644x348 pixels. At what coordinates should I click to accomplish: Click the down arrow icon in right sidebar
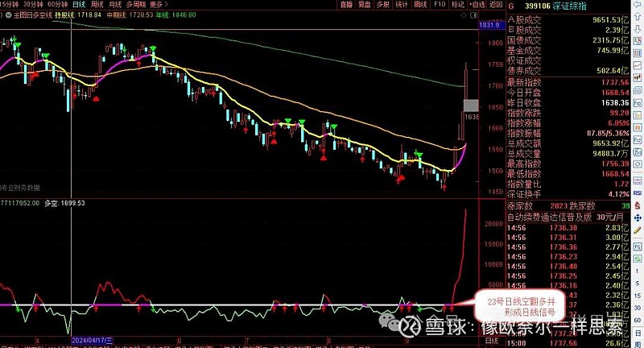point(638,29)
